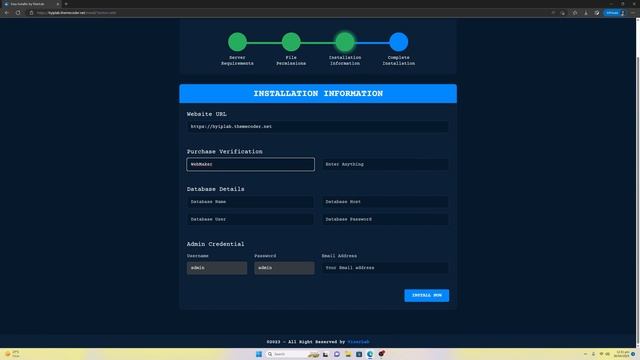Image resolution: width=640 pixels, height=360 pixels.
Task: Open the taskbar clock and date
Action: click(x=622, y=354)
